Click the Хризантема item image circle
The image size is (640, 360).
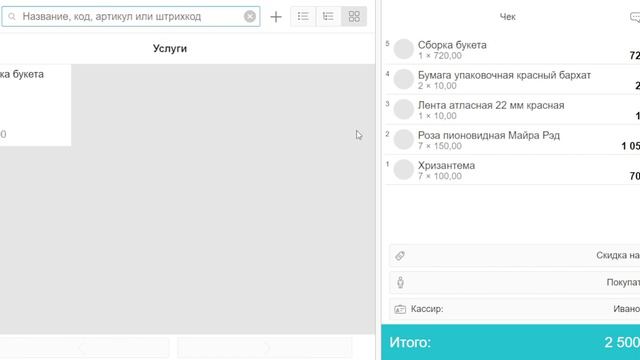[x=404, y=169]
